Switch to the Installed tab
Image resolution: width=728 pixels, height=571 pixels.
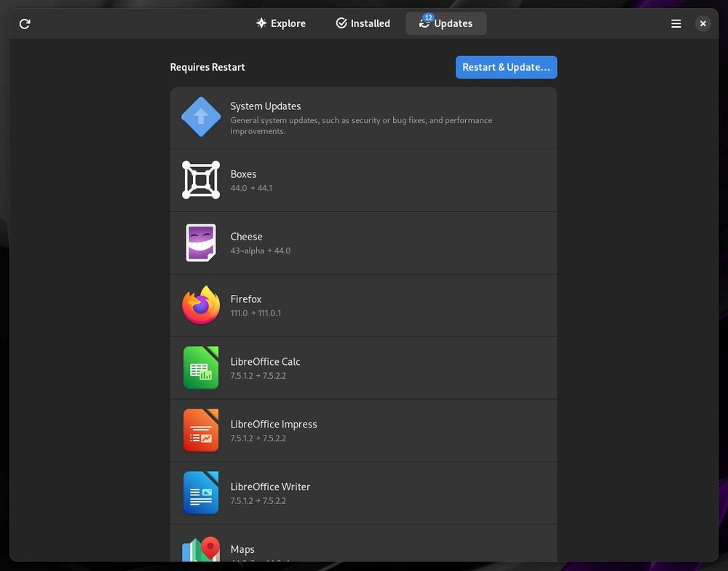tap(363, 23)
